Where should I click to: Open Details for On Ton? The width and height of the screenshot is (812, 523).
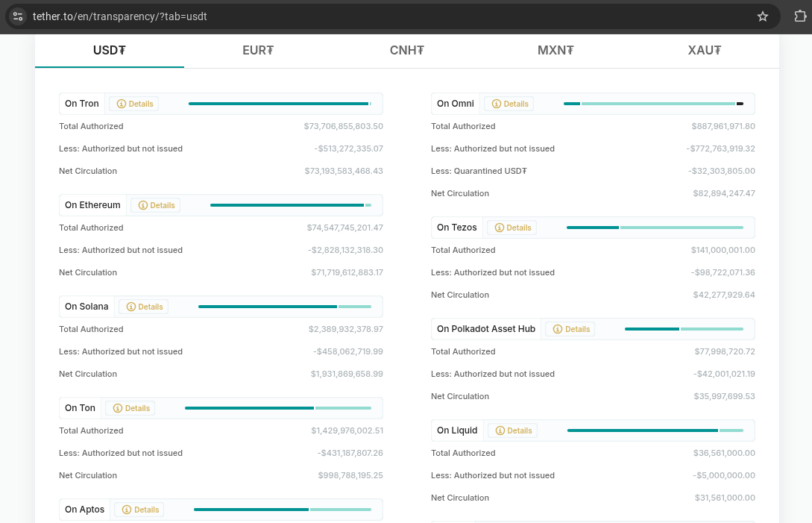point(131,408)
